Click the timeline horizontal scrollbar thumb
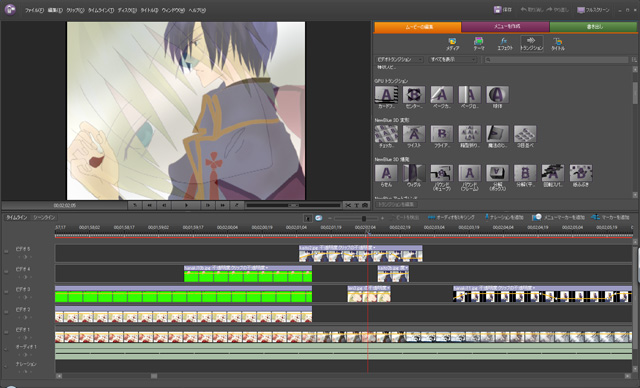This screenshot has height=388, width=640. click(154, 376)
